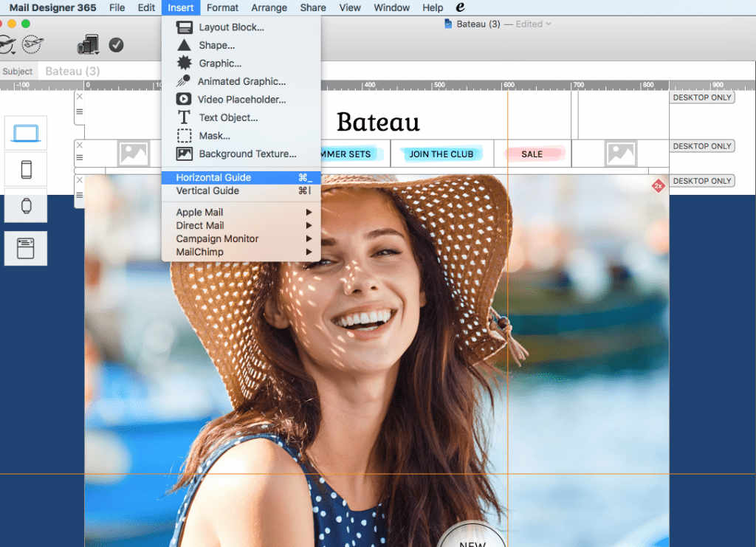The width and height of the screenshot is (756, 547).
Task: Expand the Apple Mail submenu
Action: (241, 212)
